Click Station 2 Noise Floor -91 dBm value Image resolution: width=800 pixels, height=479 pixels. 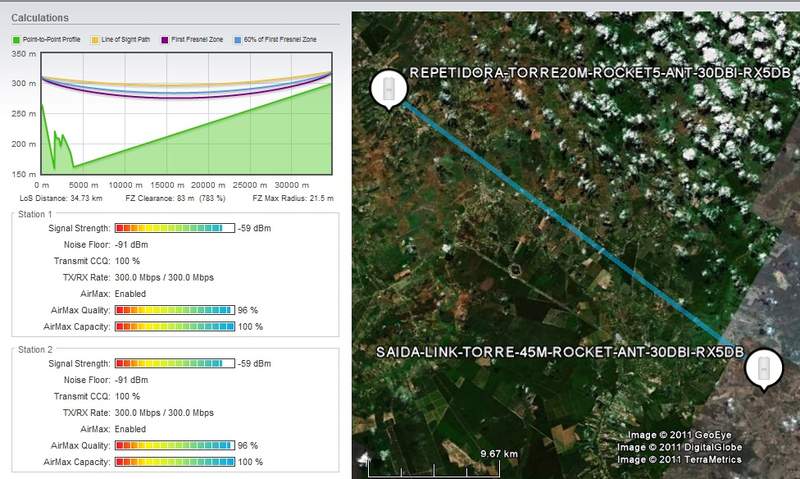[132, 380]
